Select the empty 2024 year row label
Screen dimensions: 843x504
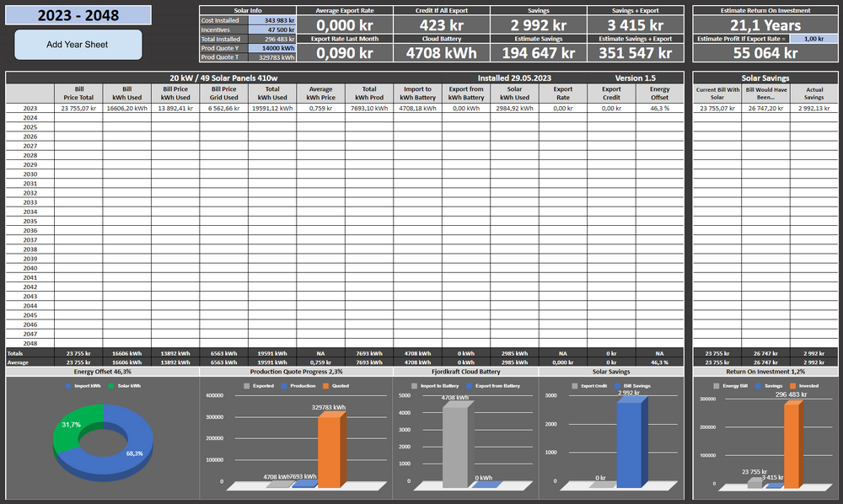30,118
